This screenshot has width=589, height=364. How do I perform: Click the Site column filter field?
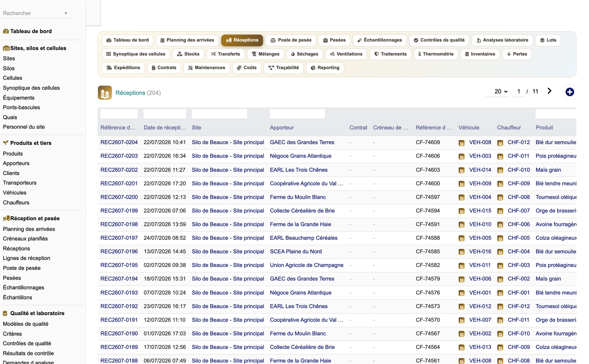coord(219,114)
